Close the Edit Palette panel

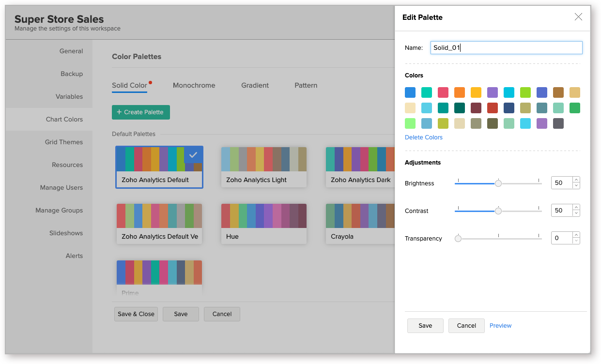coord(578,17)
